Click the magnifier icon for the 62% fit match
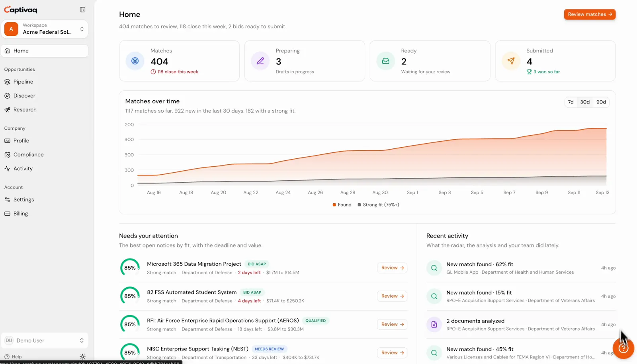This screenshot has width=637, height=364. point(434,268)
